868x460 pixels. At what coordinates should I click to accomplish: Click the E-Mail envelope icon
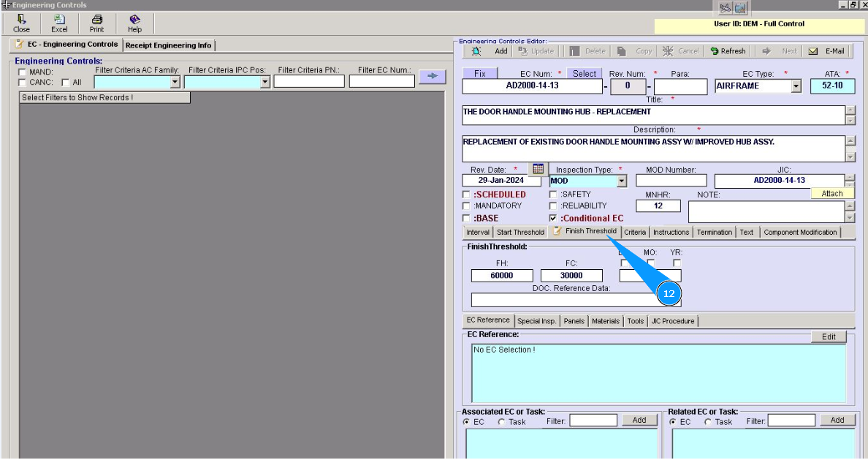pyautogui.click(x=812, y=51)
